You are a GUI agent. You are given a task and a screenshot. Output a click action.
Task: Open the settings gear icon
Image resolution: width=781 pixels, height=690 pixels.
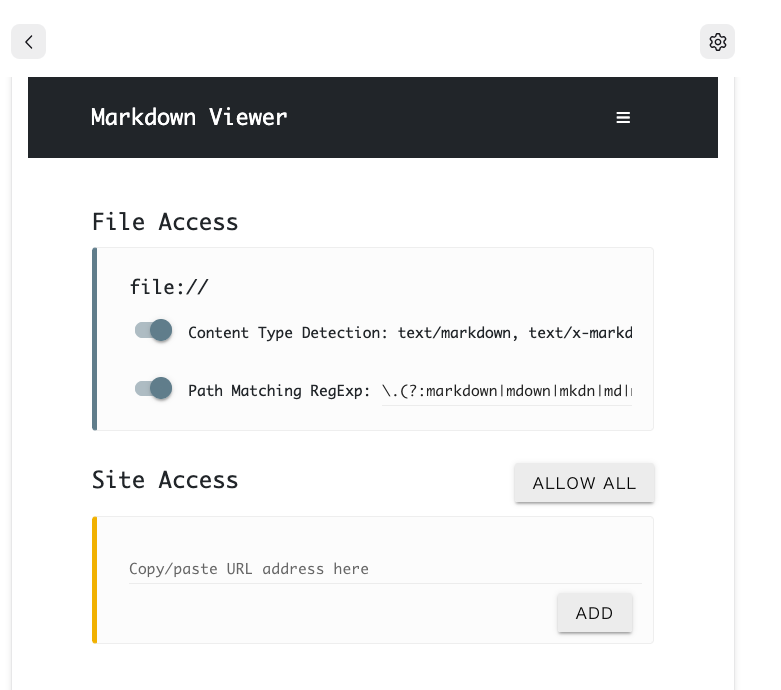(717, 42)
